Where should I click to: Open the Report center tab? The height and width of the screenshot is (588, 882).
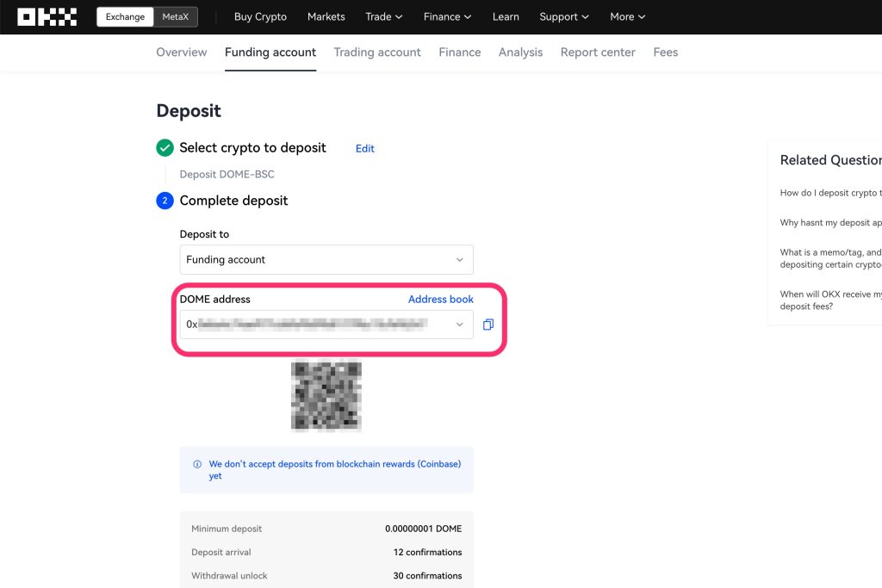(x=598, y=53)
